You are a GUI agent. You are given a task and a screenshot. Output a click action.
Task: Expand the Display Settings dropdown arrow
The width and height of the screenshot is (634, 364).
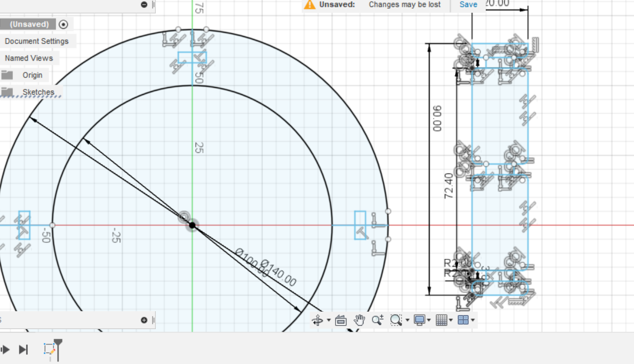tap(429, 321)
